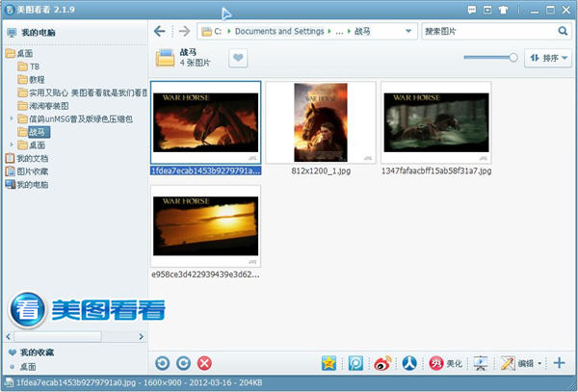Go back with the left arrow button

(x=160, y=32)
